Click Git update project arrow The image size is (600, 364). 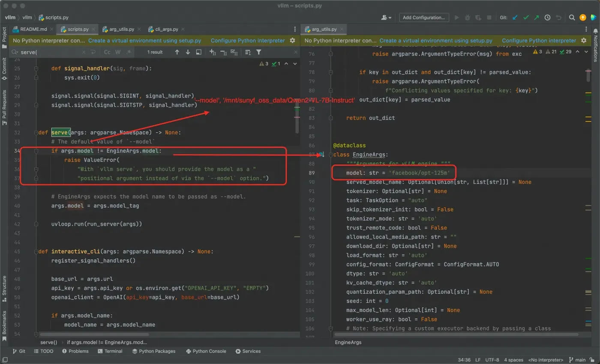[x=515, y=18]
